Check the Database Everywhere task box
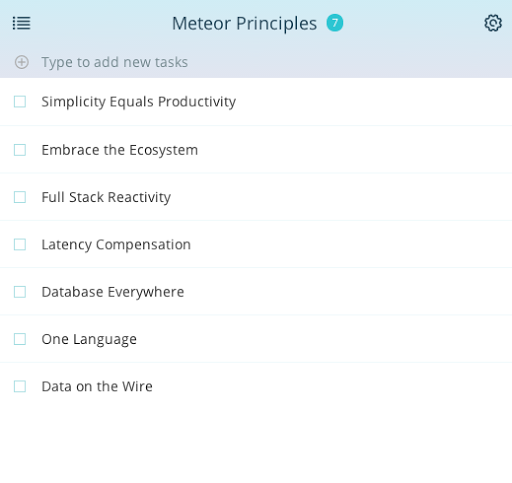The width and height of the screenshot is (512, 483). click(20, 292)
